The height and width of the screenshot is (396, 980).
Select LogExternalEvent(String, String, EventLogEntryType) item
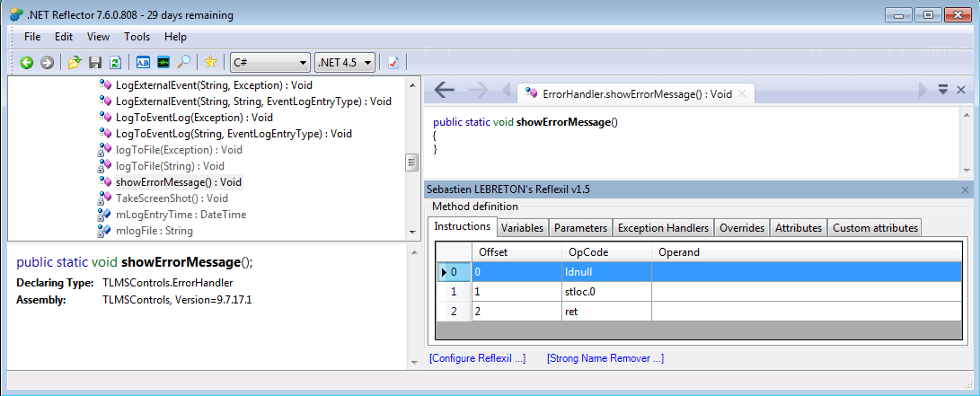[253, 101]
